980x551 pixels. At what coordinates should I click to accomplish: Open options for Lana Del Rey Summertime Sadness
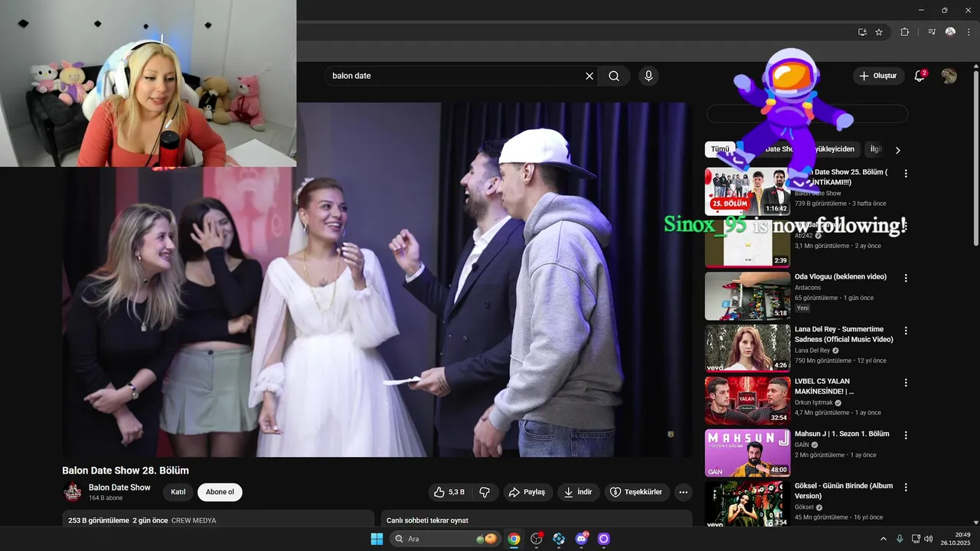[906, 331]
